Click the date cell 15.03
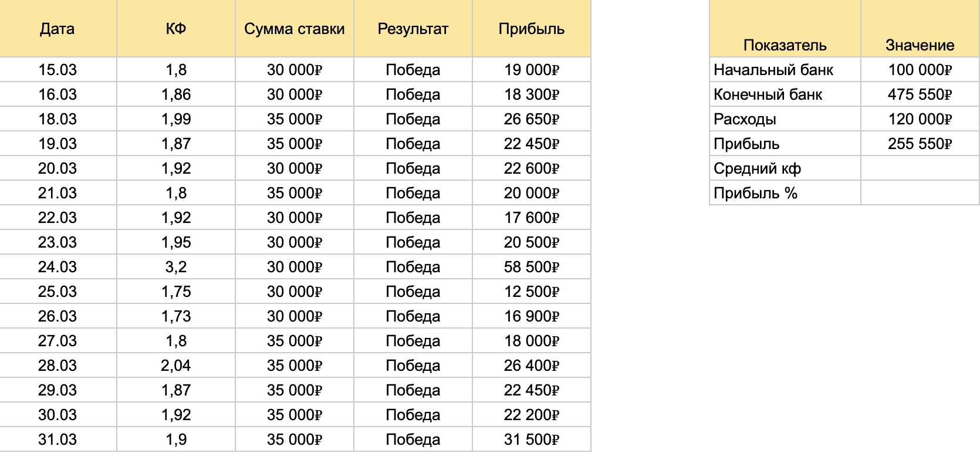 tap(58, 70)
